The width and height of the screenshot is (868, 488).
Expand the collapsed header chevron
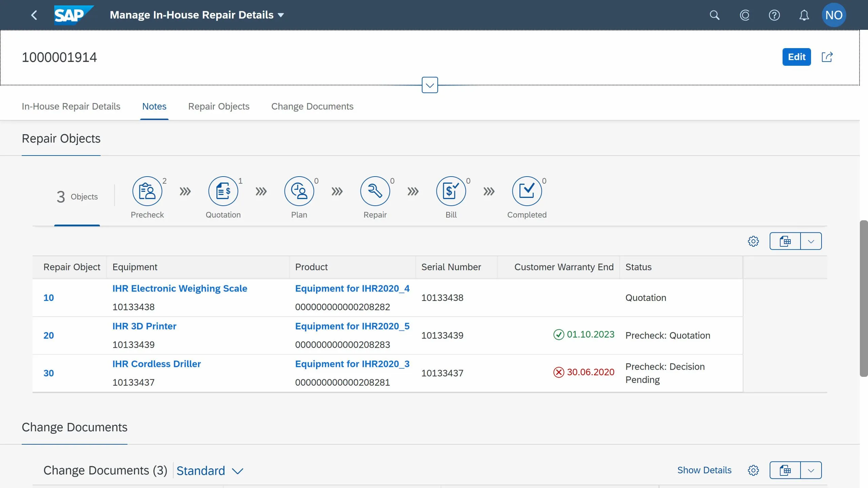(x=430, y=85)
